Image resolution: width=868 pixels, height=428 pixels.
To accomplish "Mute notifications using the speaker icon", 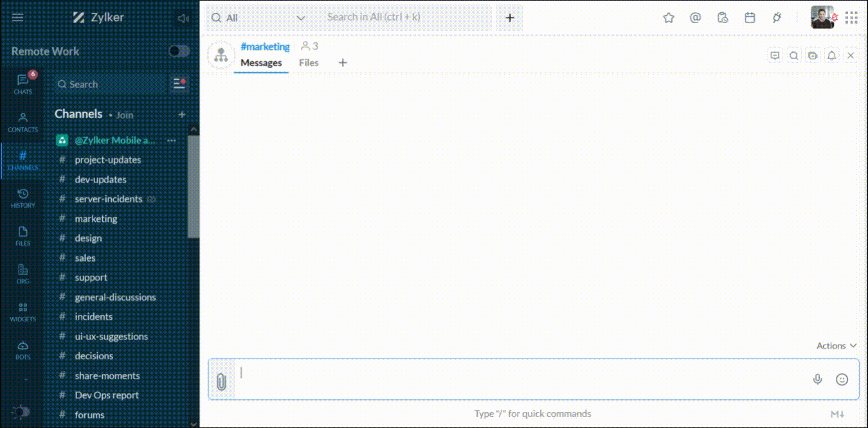I will coord(183,17).
